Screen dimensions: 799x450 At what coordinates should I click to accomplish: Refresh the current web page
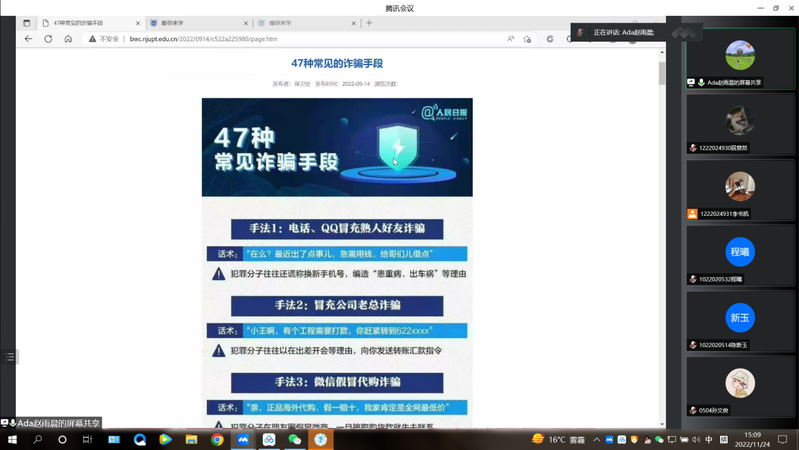48,39
